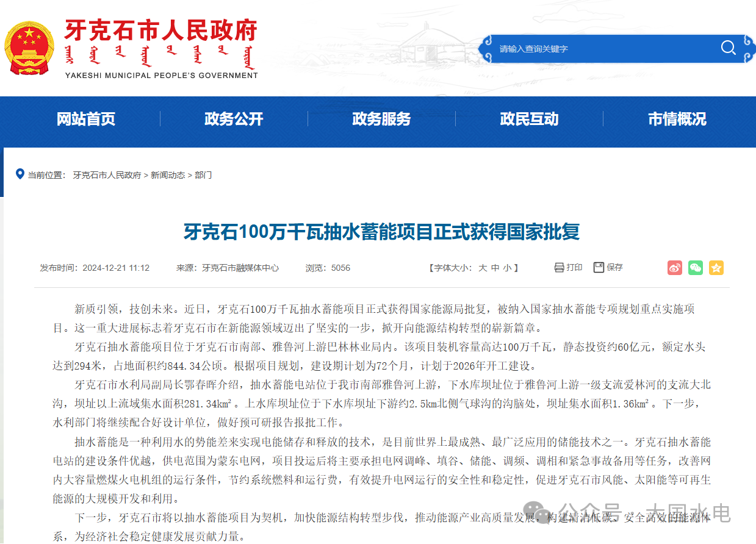
Task: Set font size to large (大)
Action: [x=482, y=268]
